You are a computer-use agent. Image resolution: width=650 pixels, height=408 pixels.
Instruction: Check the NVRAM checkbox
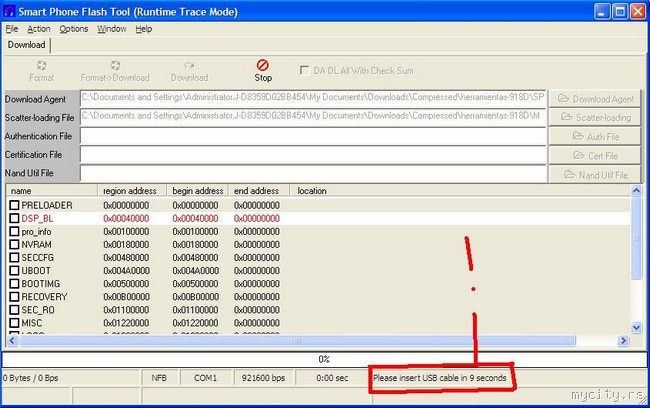(15, 244)
